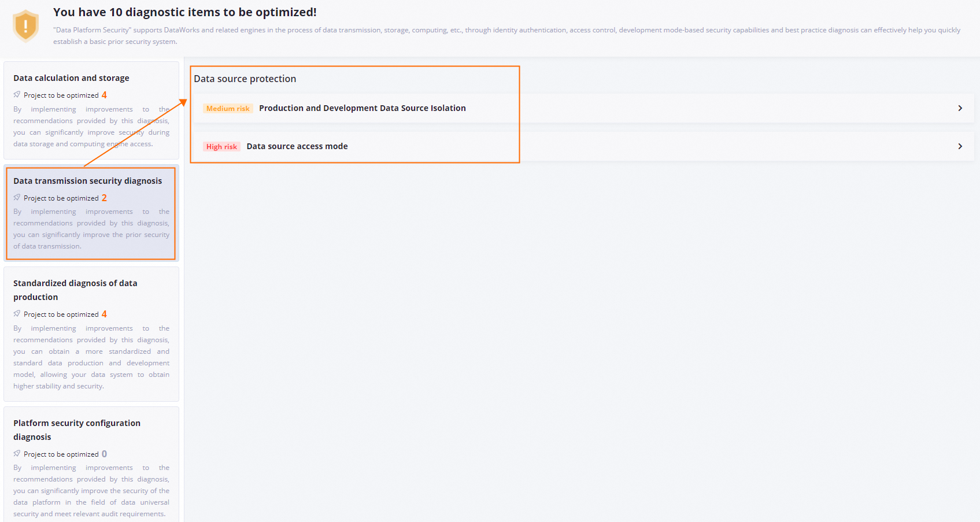
Task: Open the Data source access mode item
Action: 584,146
